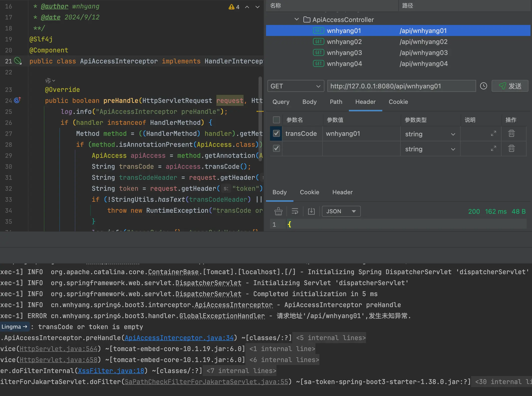Open the transCode row string type dropdown
532x396 pixels.
[x=430, y=134]
